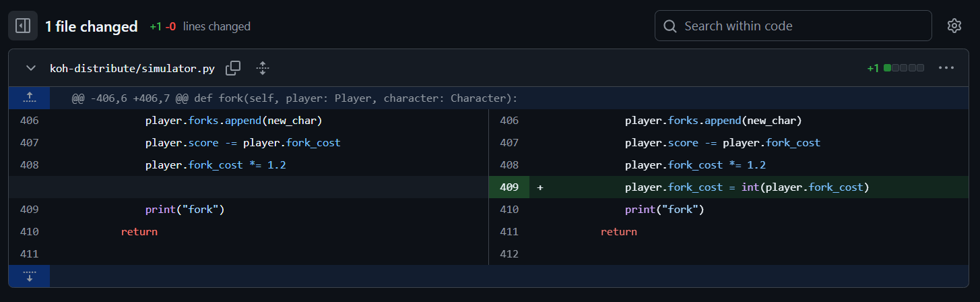The width and height of the screenshot is (980, 302).
Task: Copy the simulator.py file path
Action: pos(233,67)
